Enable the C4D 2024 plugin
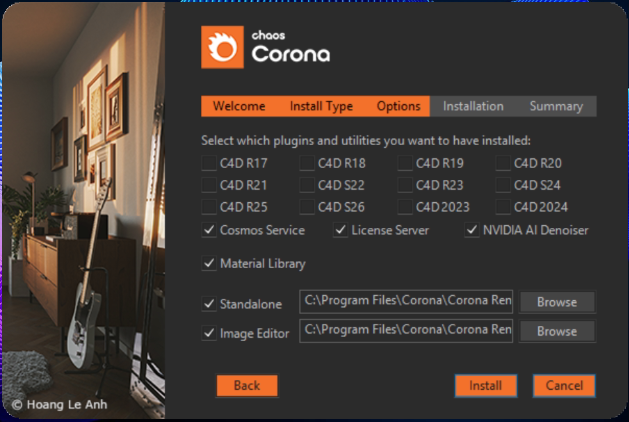This screenshot has height=422, width=629. tap(503, 207)
